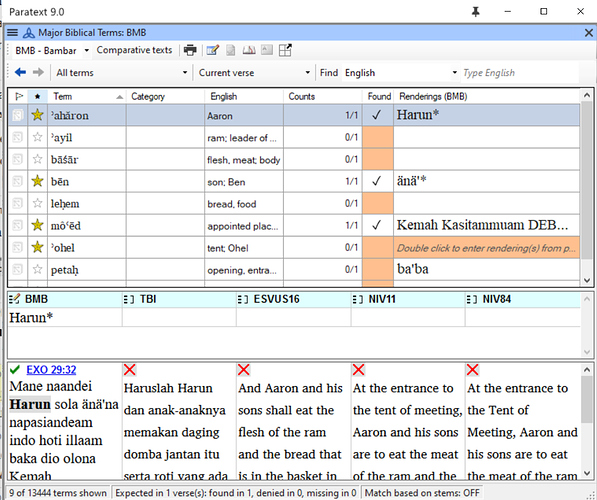Toggle the star for leḥem term
This screenshot has height=500, width=597.
[37, 203]
